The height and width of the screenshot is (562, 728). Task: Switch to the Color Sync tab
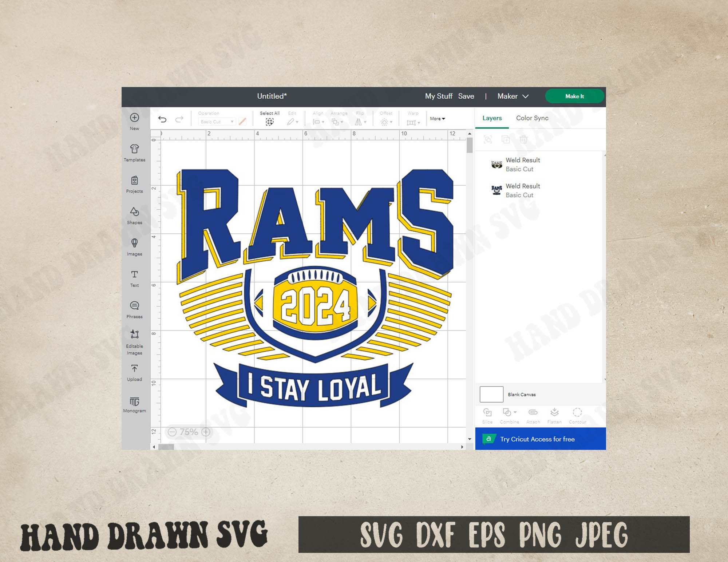coord(532,118)
